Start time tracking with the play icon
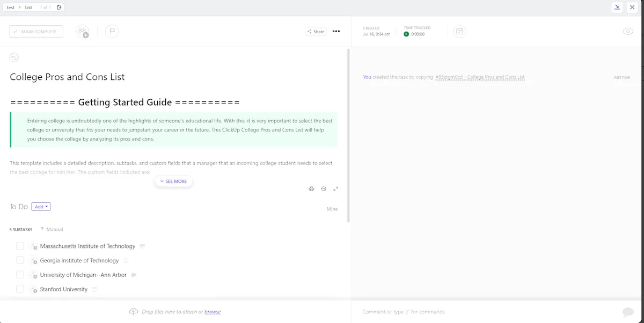Screen dimensions: 644x323 [x=406, y=34]
